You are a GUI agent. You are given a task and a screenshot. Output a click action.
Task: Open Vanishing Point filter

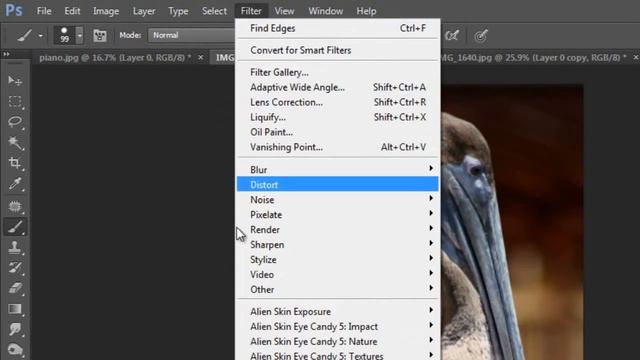pyautogui.click(x=338, y=147)
